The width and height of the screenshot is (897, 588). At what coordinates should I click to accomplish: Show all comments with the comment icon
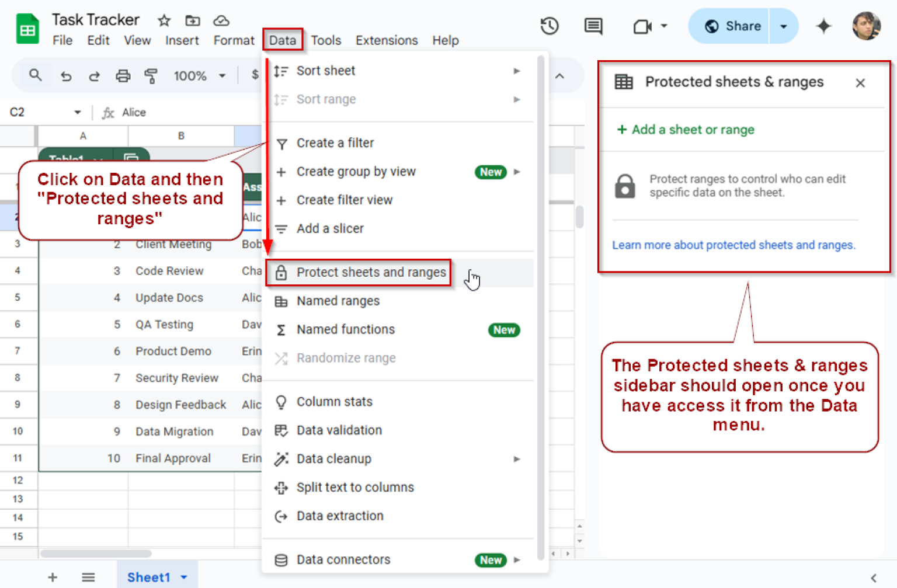593,26
